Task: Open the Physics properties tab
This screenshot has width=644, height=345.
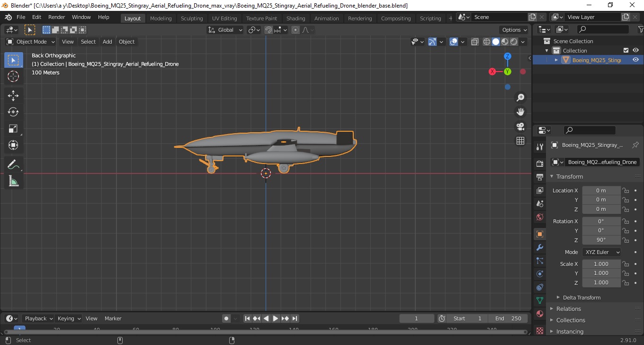Action: (540, 274)
